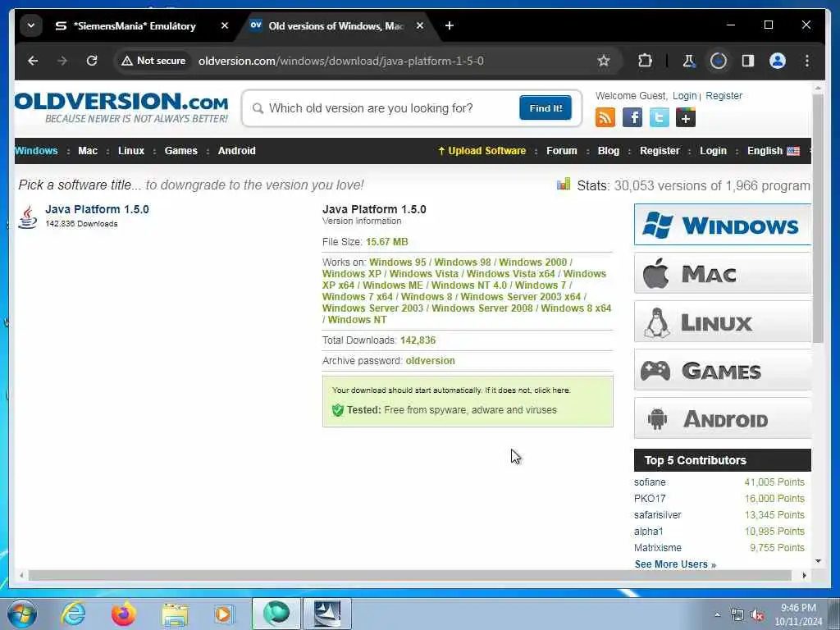Click the OLDVERSION.com logo

[121, 107]
